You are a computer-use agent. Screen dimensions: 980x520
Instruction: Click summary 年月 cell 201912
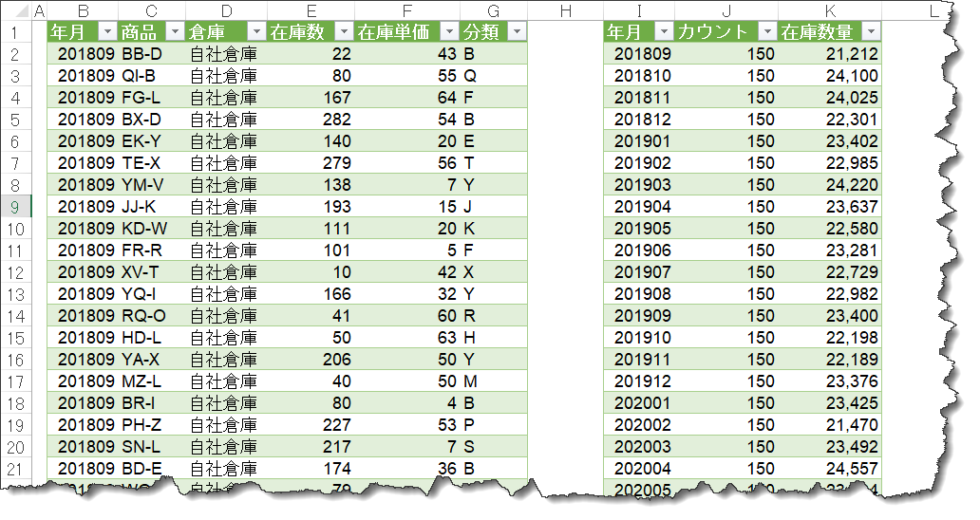coord(639,381)
